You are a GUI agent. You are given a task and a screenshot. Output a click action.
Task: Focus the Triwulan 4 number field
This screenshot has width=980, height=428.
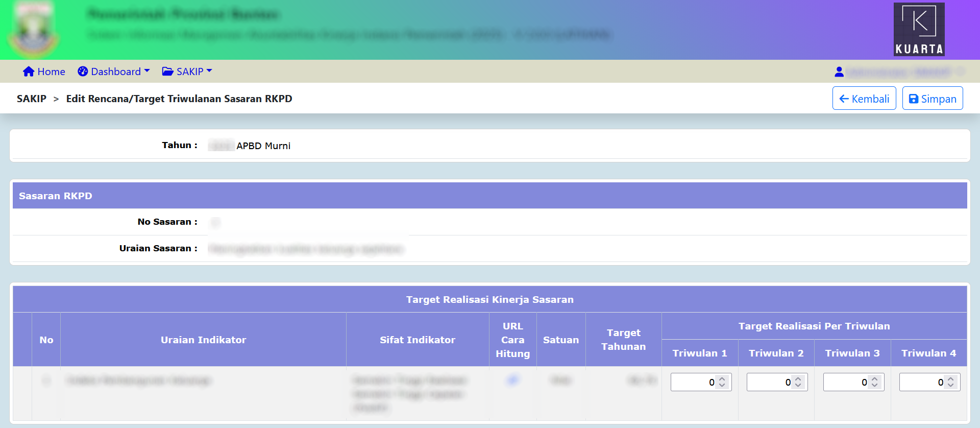coord(922,382)
